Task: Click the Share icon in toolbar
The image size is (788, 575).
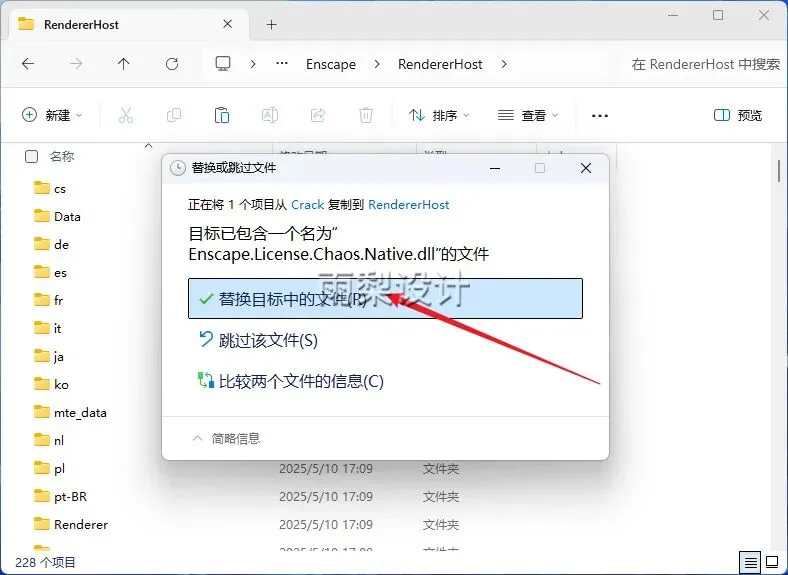Action: click(318, 115)
